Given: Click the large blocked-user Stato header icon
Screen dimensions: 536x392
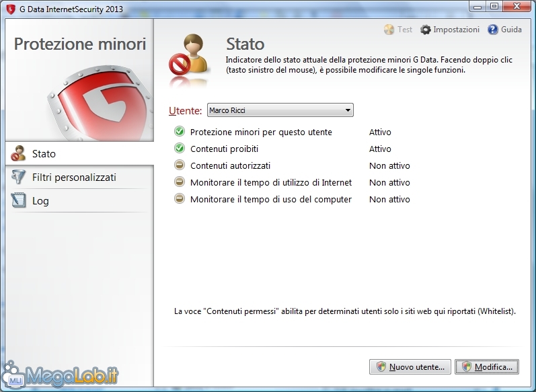Looking at the screenshot, I should tap(190, 54).
